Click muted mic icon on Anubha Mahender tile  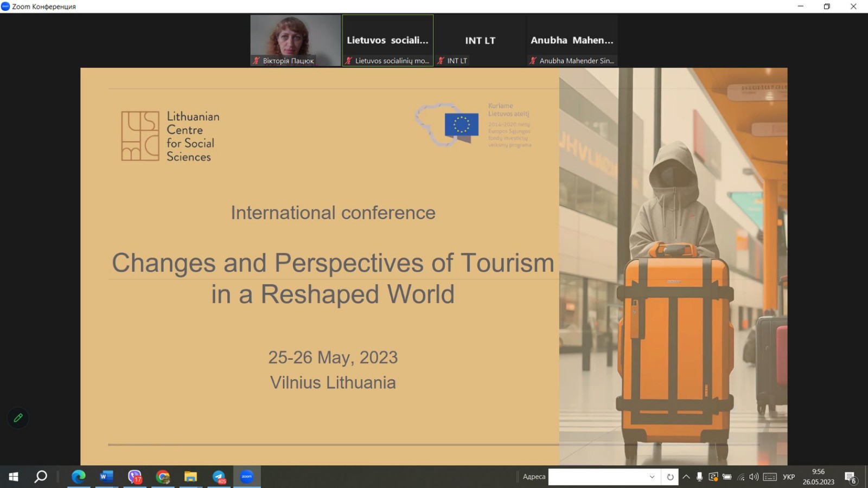tap(533, 61)
